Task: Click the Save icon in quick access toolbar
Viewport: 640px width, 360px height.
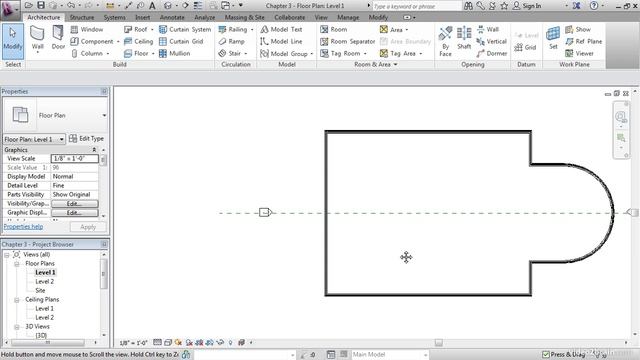Action: coord(41,5)
